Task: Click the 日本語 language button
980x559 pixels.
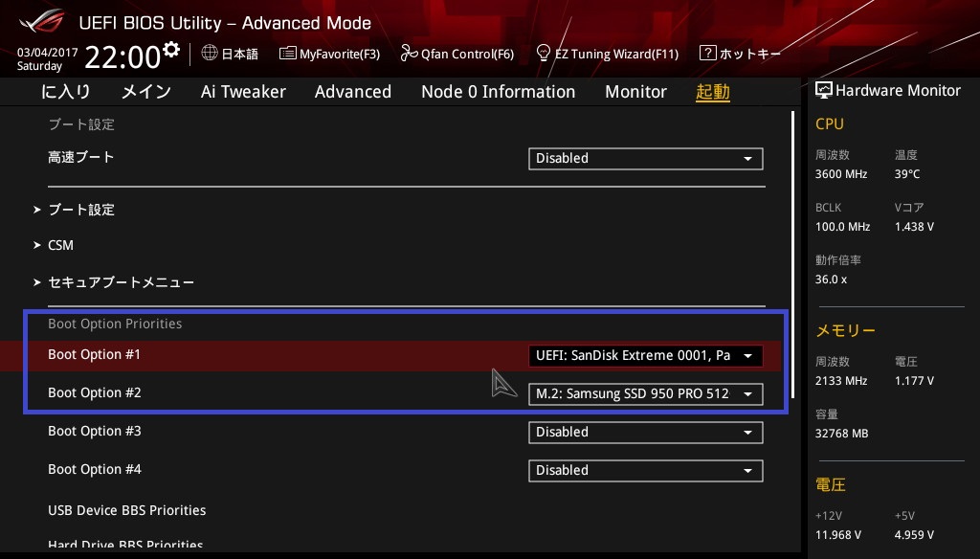Action: point(230,54)
